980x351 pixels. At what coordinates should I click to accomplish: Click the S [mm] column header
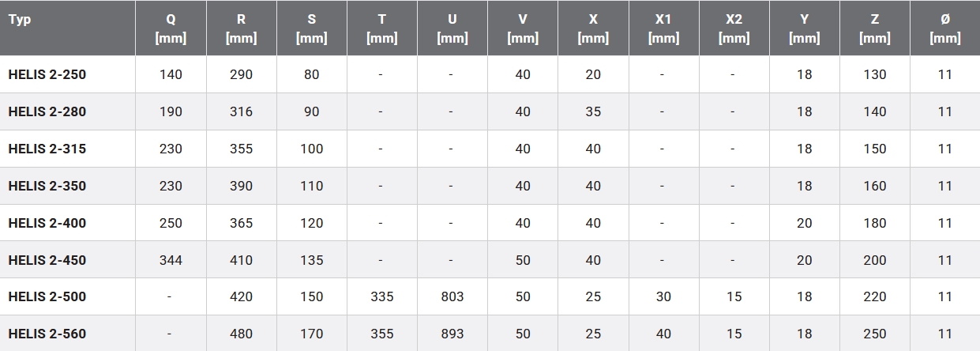311,28
